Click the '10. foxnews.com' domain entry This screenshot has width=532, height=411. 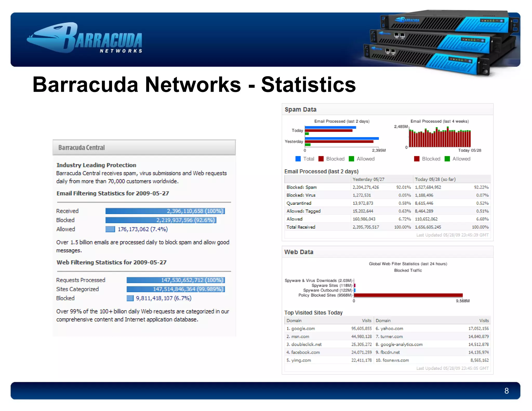[392, 360]
